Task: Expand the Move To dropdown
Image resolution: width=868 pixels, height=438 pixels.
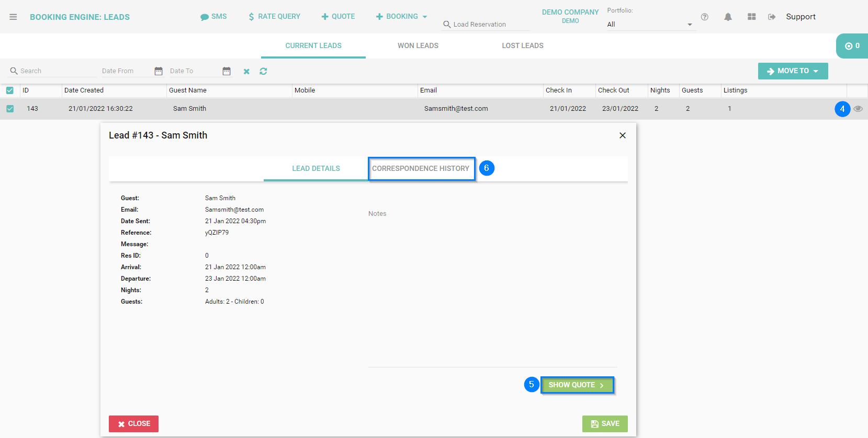Action: click(793, 71)
